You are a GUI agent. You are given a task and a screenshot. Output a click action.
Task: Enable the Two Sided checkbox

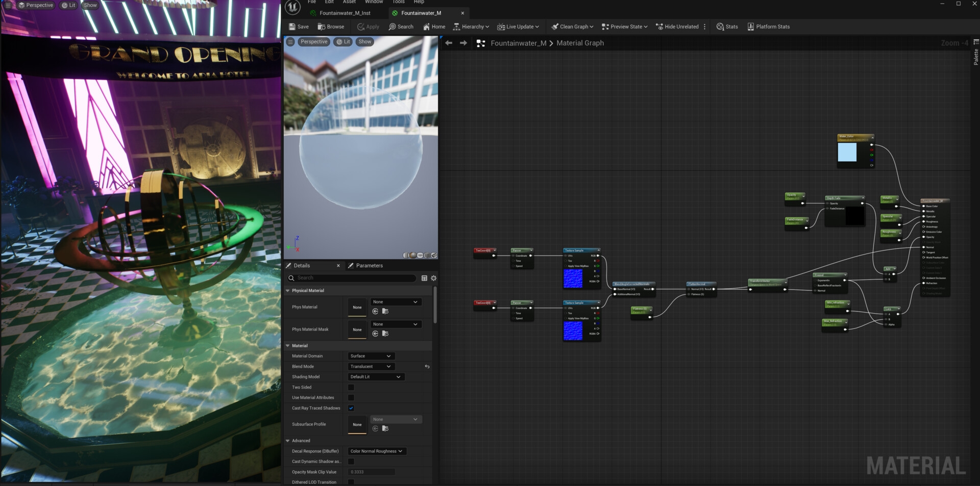351,388
